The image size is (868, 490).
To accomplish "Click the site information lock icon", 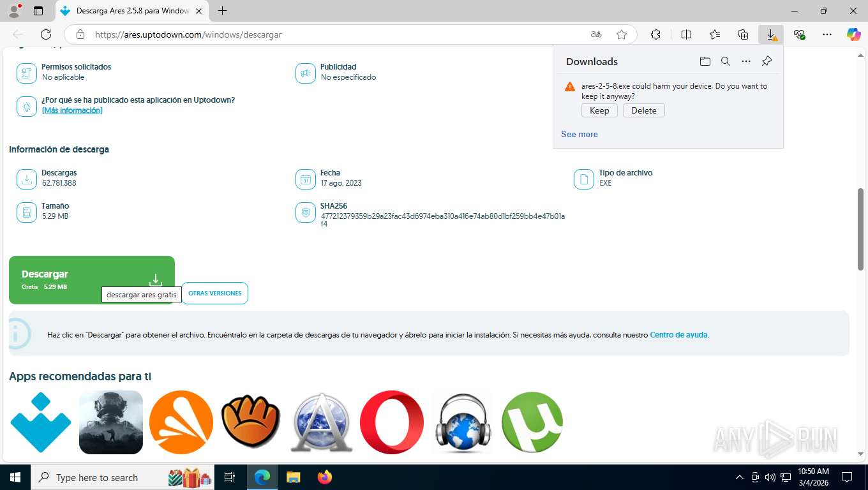I will 80,34.
